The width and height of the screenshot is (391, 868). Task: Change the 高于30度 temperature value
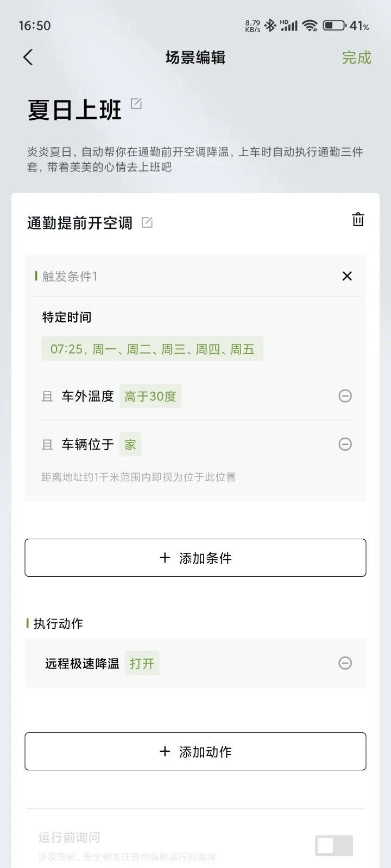coord(150,397)
